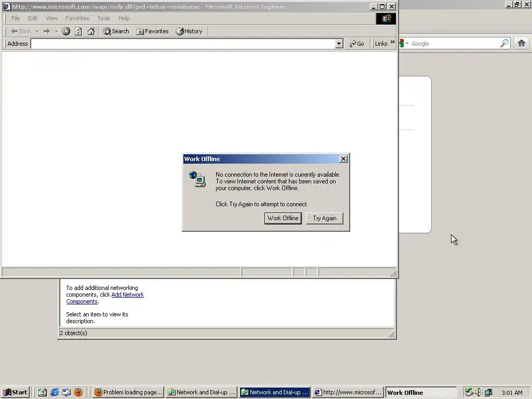Click the Links toolbar label
This screenshot has height=399, width=532.
[381, 44]
